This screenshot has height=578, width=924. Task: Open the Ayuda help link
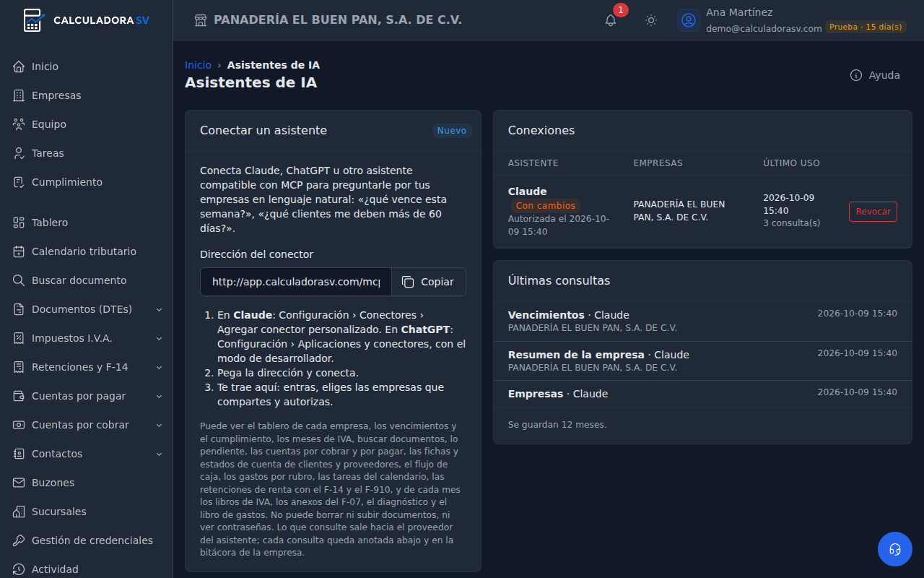875,75
